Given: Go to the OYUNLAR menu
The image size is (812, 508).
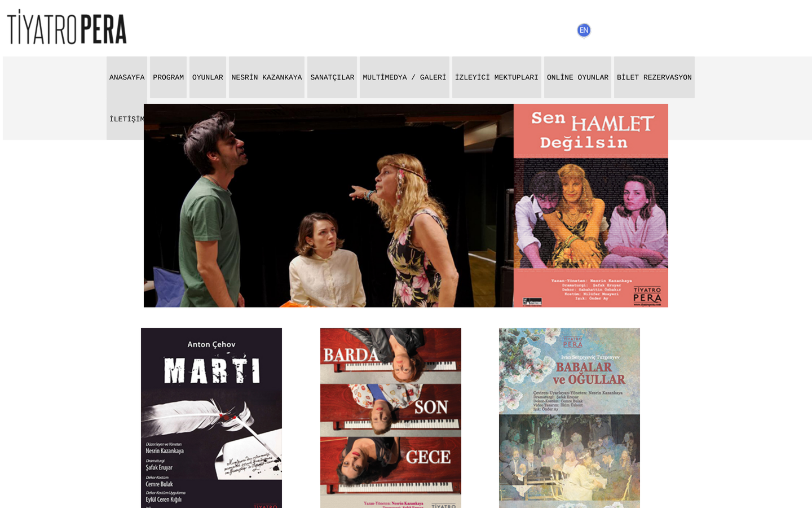Looking at the screenshot, I should 208,77.
